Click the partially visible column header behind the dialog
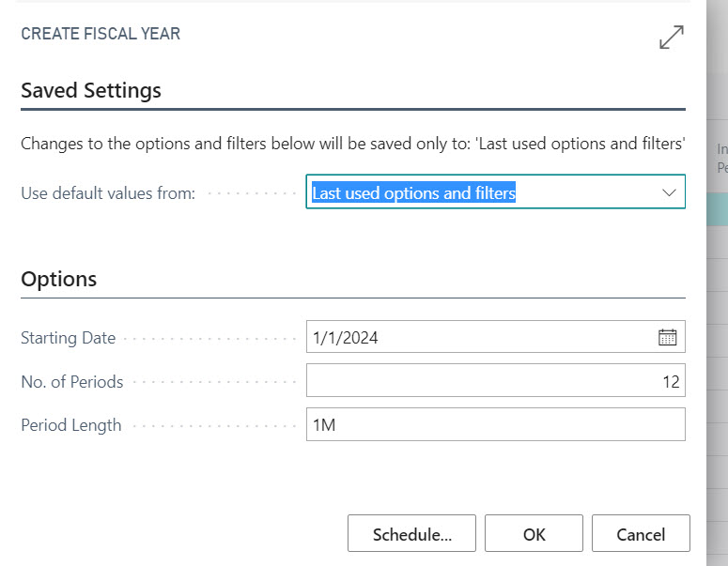The image size is (728, 566). [720, 158]
